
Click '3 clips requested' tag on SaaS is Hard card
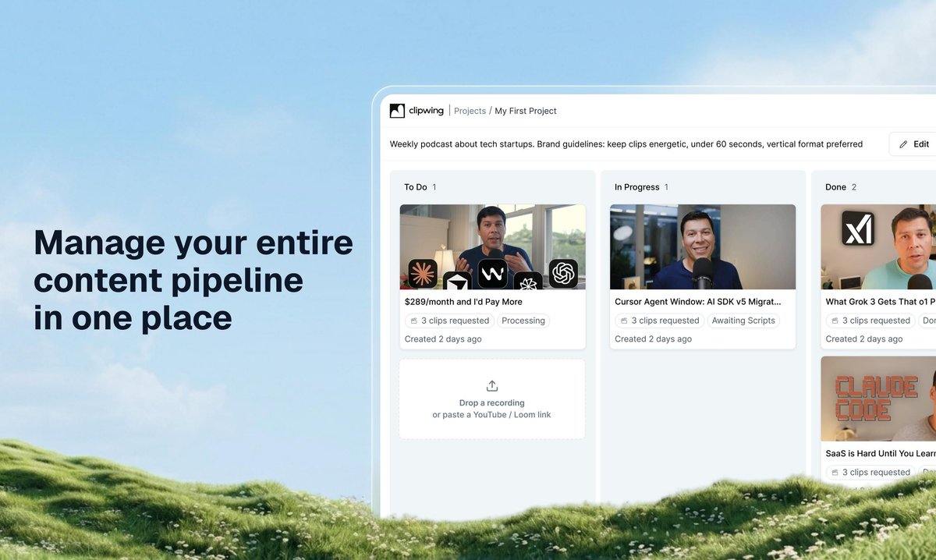click(x=870, y=472)
